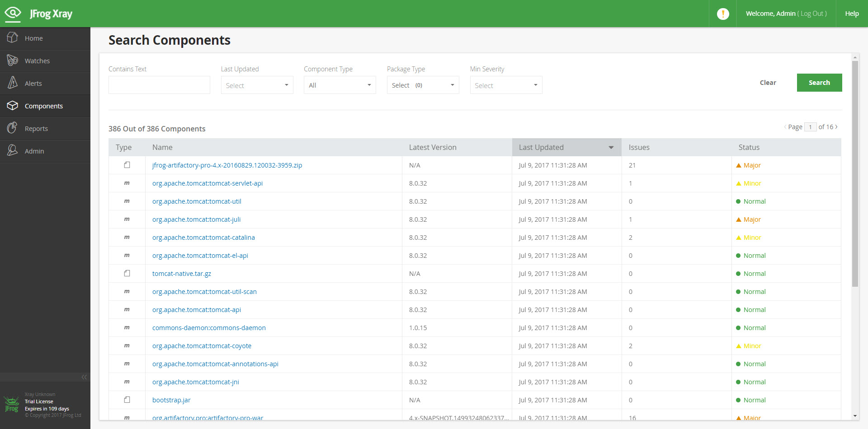Select the Watches icon in the sidebar
Image resolution: width=868 pixels, height=429 pixels.
tap(13, 61)
